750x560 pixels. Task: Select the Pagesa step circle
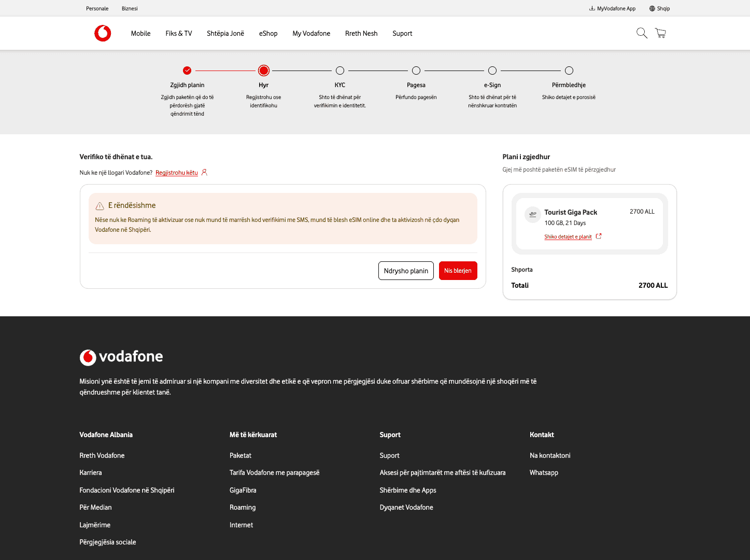pos(416,71)
